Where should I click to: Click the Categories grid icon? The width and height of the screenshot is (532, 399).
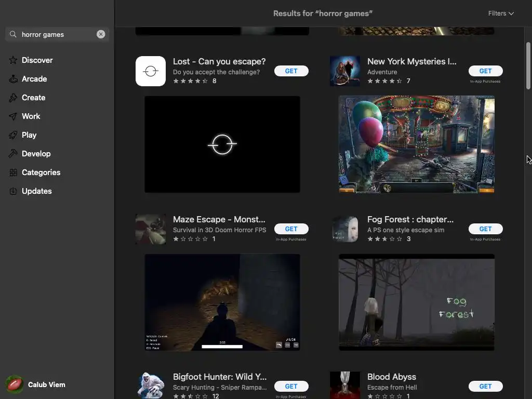point(13,172)
